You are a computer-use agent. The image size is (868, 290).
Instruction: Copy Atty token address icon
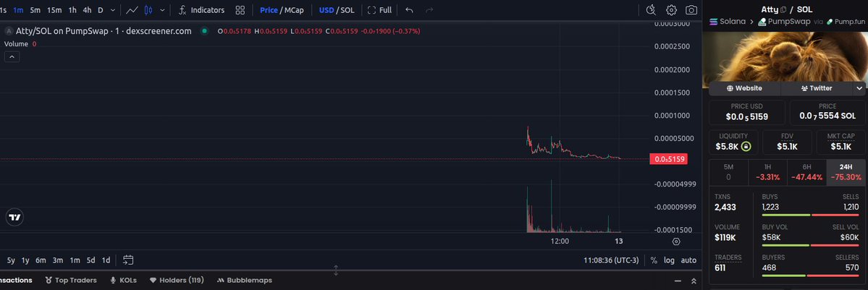pos(783,9)
